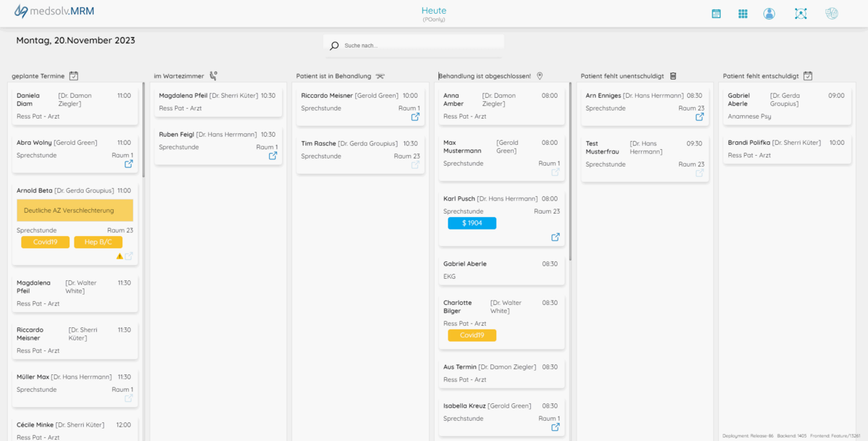Open the user profile icon

[769, 14]
